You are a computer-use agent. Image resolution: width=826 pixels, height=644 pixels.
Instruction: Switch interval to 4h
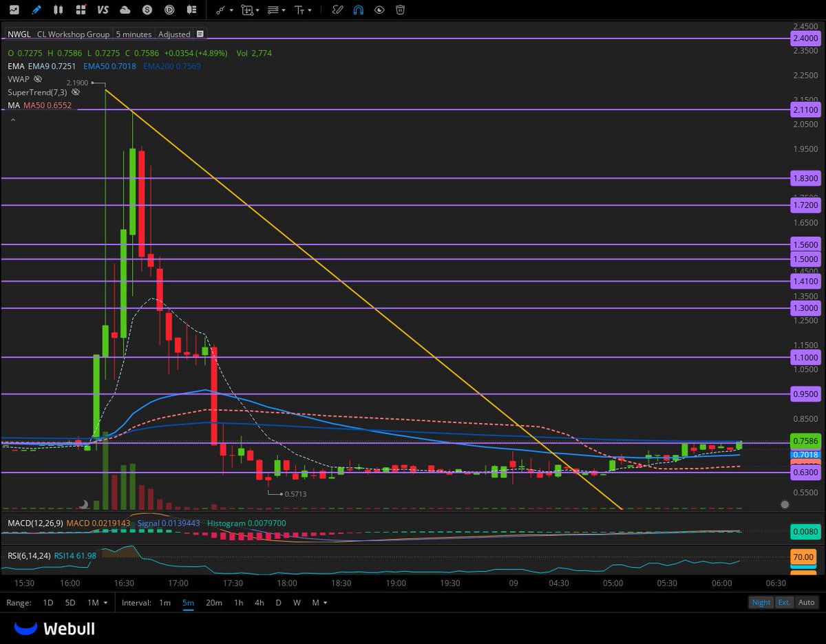pyautogui.click(x=259, y=603)
